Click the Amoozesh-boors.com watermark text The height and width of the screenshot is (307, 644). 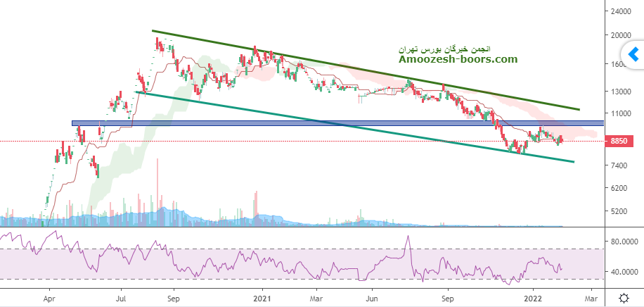pyautogui.click(x=458, y=59)
